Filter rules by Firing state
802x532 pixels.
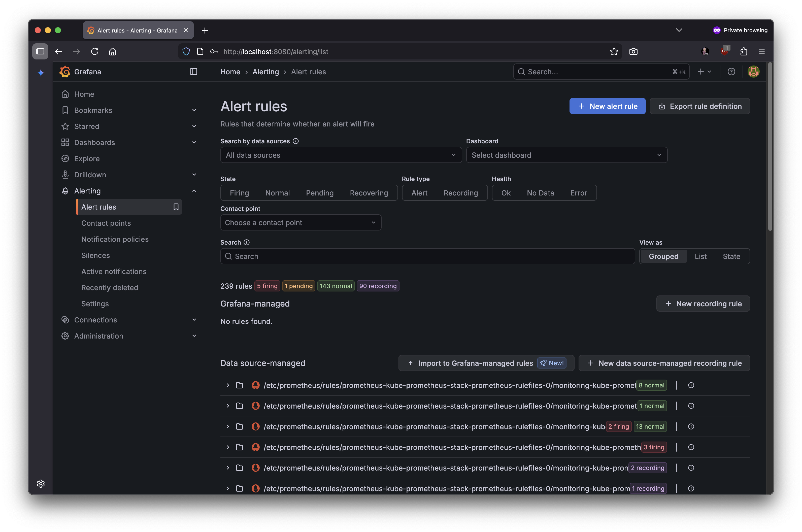(x=239, y=193)
